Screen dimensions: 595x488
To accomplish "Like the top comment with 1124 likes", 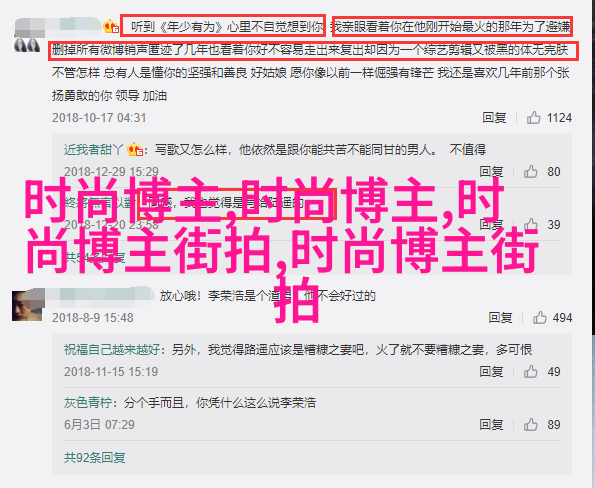I will [x=533, y=118].
